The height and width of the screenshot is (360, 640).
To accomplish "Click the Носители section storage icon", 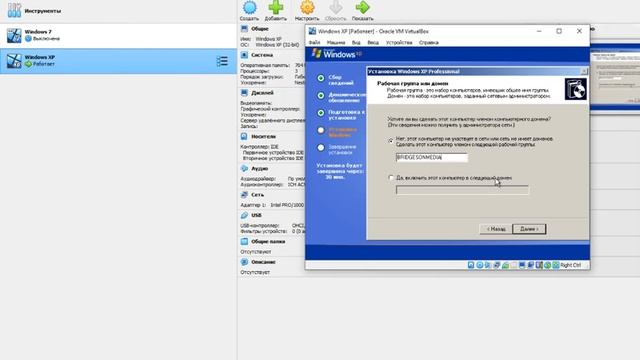I will [244, 136].
